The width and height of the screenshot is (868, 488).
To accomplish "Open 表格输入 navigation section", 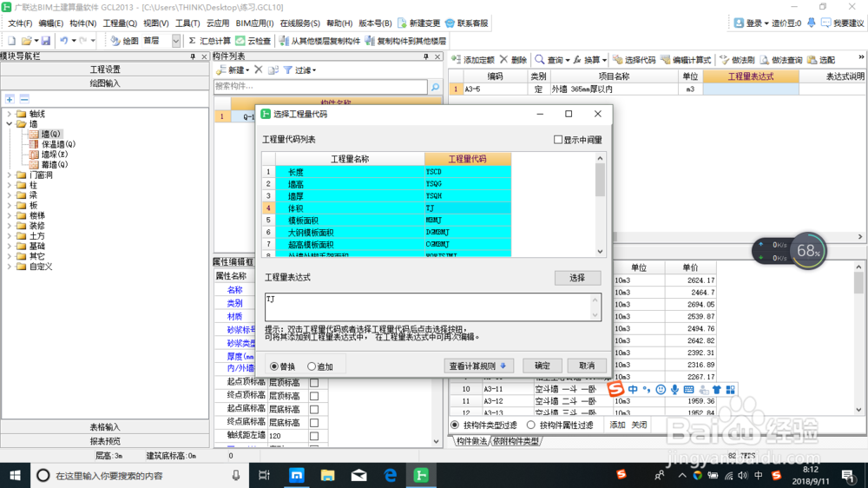I will 105,427.
